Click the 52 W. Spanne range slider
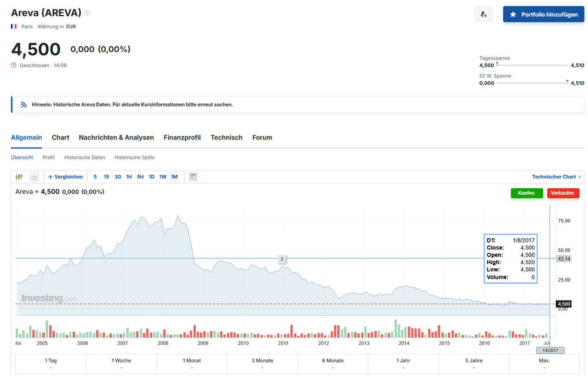Image resolution: width=588 pixels, height=376 pixels. [x=532, y=82]
